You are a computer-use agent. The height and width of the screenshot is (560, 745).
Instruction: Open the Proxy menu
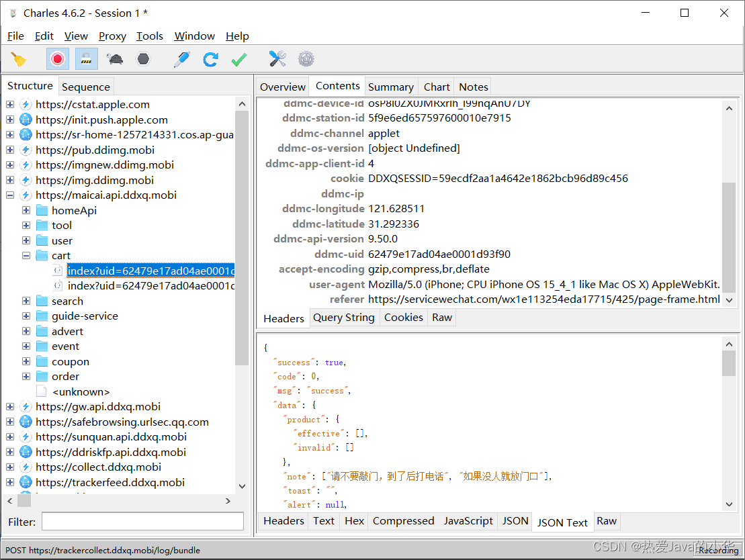point(112,36)
